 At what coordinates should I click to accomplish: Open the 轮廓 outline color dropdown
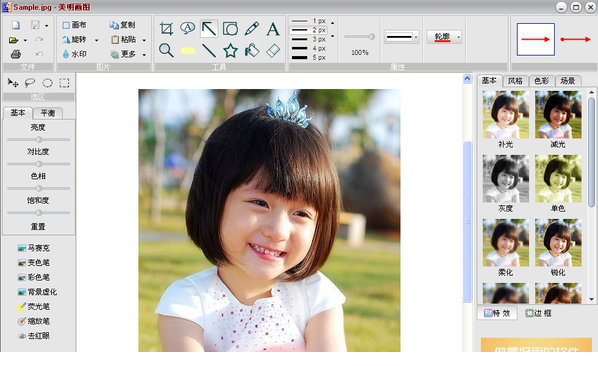tap(444, 37)
